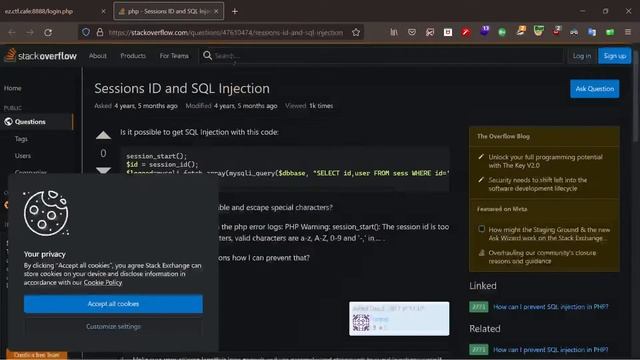Click the question title 'Sessions ID and SQL Injection'

click(x=182, y=88)
